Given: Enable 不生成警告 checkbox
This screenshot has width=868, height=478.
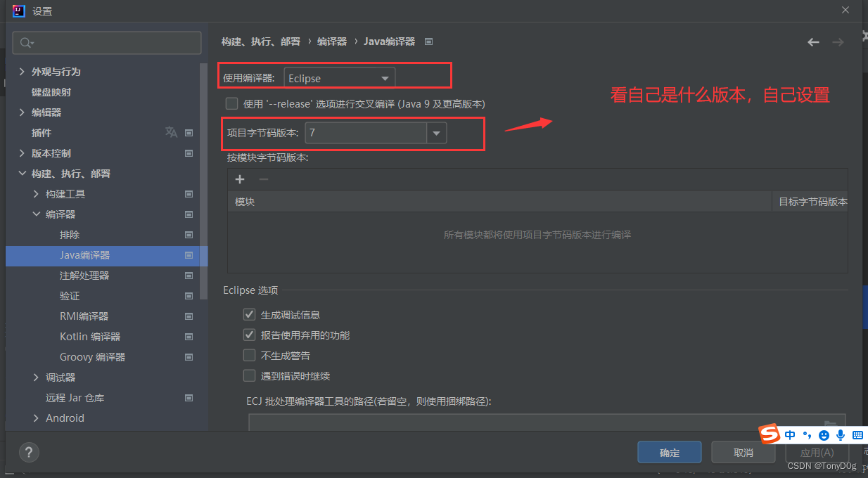Looking at the screenshot, I should click(x=249, y=355).
